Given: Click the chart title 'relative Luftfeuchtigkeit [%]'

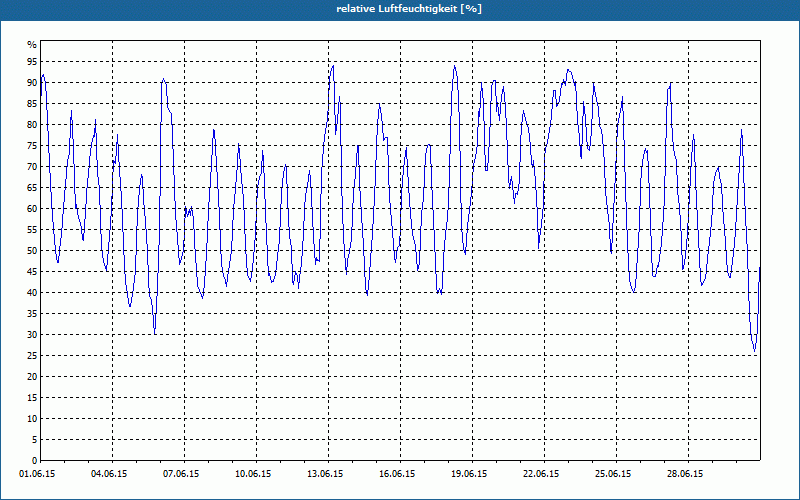Looking at the screenshot, I should point(409,9).
